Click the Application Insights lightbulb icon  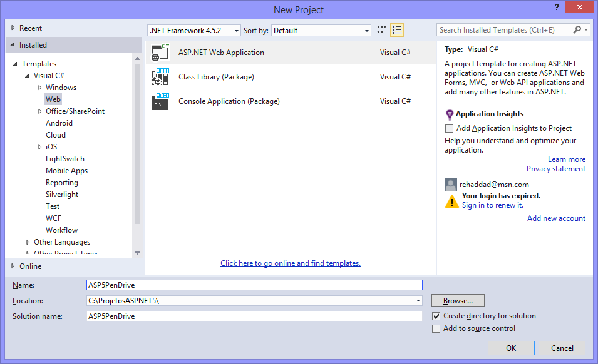click(x=450, y=114)
